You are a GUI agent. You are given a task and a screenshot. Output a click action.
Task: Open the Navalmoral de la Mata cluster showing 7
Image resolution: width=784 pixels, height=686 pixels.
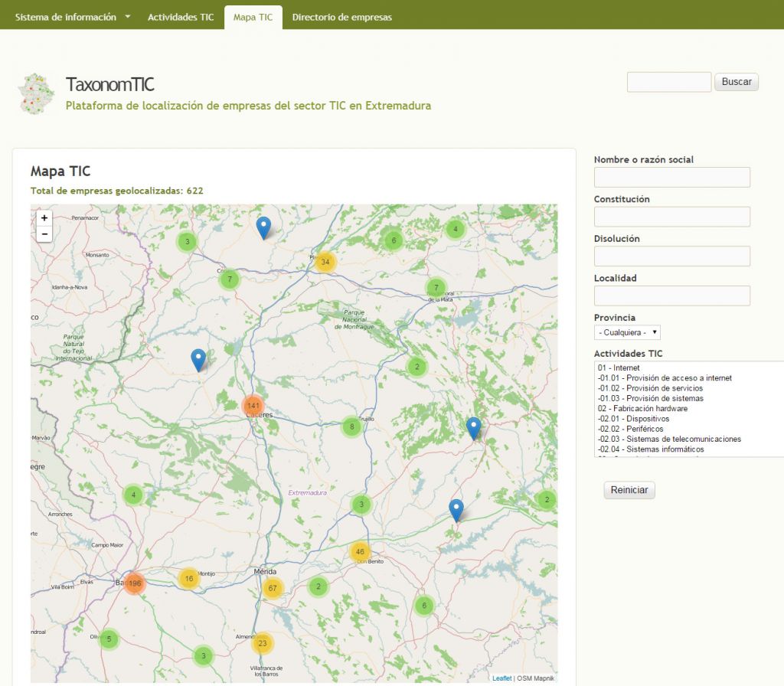click(x=436, y=288)
